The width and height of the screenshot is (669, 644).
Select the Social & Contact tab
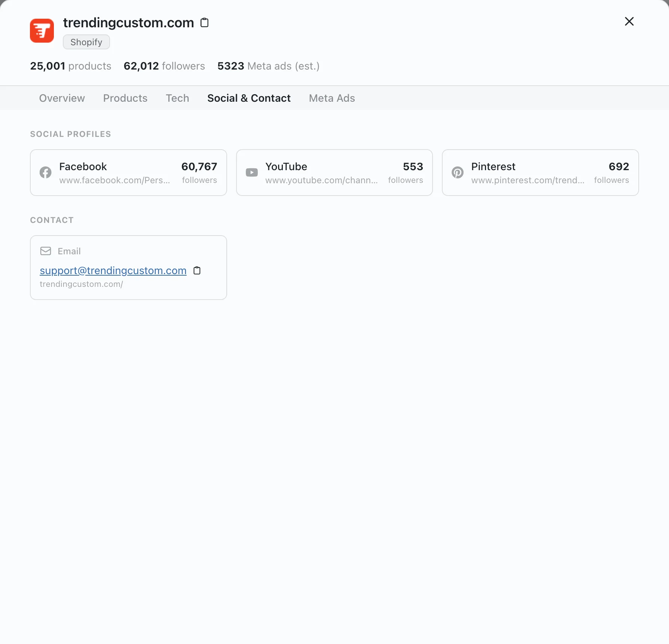(248, 98)
